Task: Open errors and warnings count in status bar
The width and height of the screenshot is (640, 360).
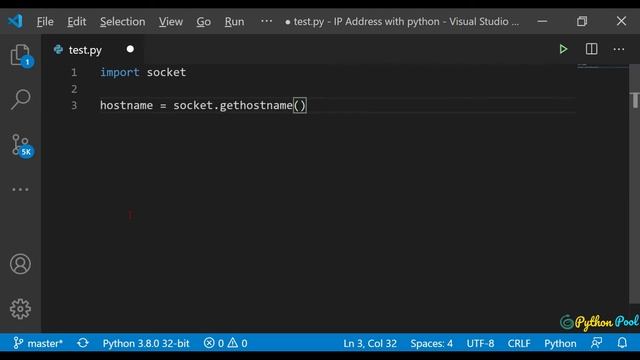Action: tap(226, 343)
